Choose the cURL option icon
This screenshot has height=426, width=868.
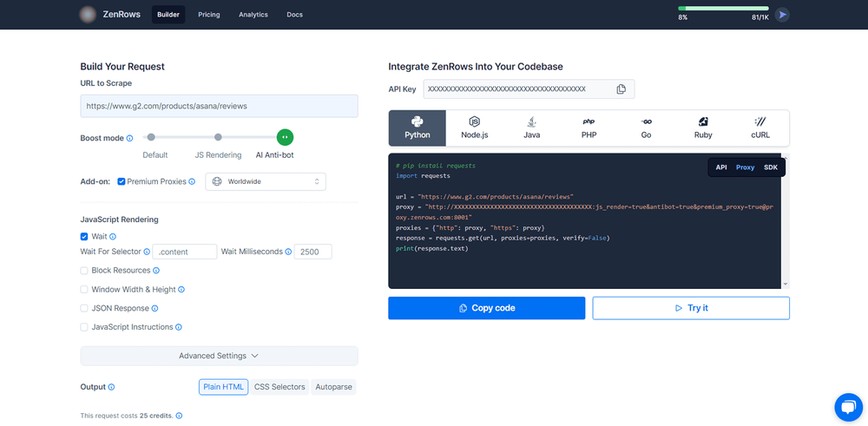point(760,121)
